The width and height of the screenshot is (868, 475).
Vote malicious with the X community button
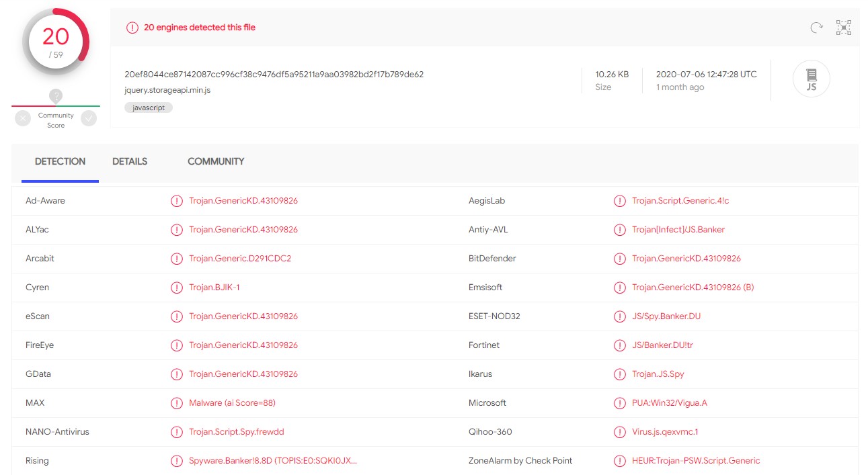click(x=23, y=118)
